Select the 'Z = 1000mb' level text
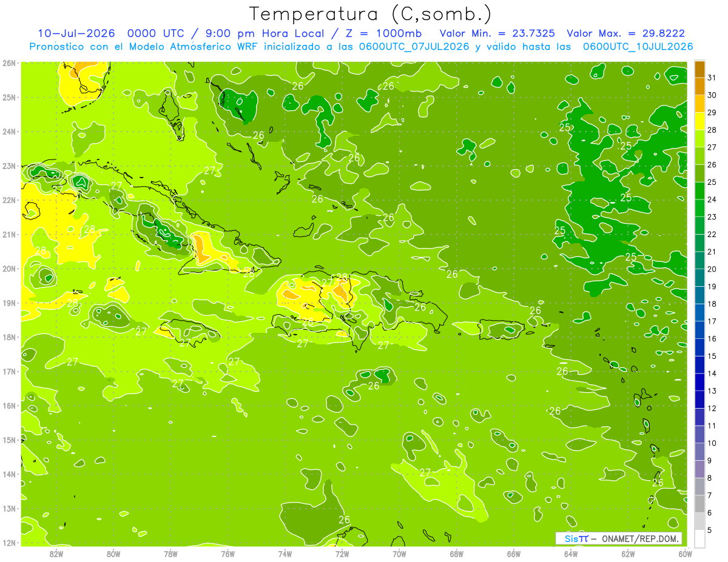This screenshot has width=728, height=562. tap(382, 34)
